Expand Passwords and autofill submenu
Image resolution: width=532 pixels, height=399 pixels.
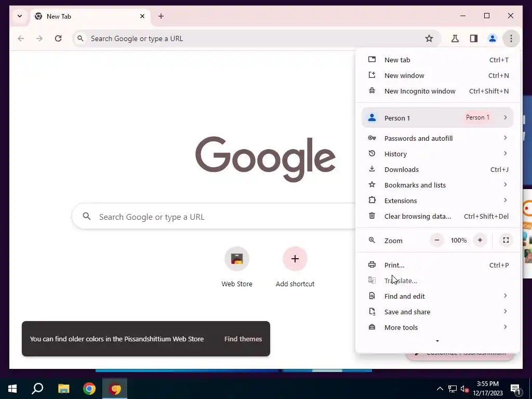coord(437,138)
